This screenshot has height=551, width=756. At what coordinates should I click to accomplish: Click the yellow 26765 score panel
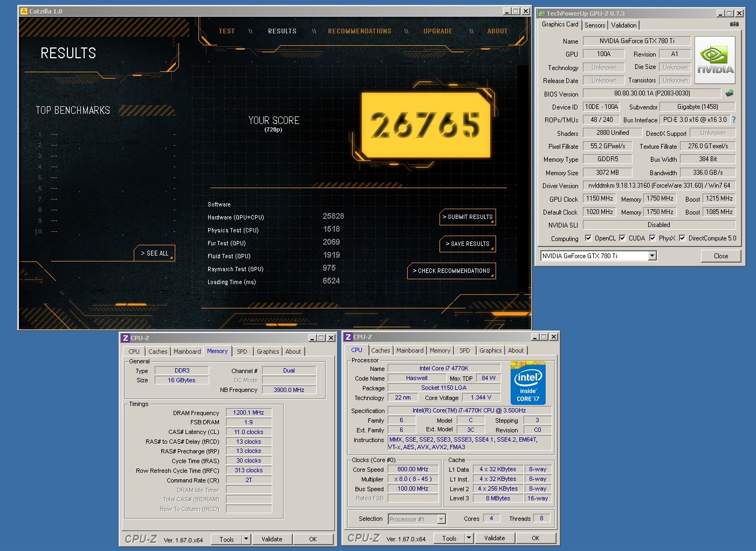pos(426,125)
